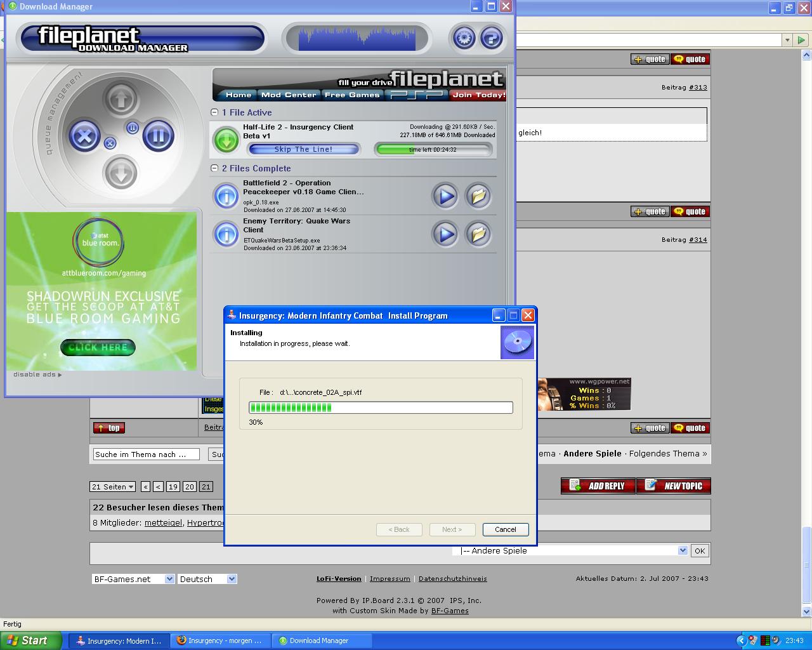
Task: Open Datenschutzhinweis link
Action: (453, 579)
